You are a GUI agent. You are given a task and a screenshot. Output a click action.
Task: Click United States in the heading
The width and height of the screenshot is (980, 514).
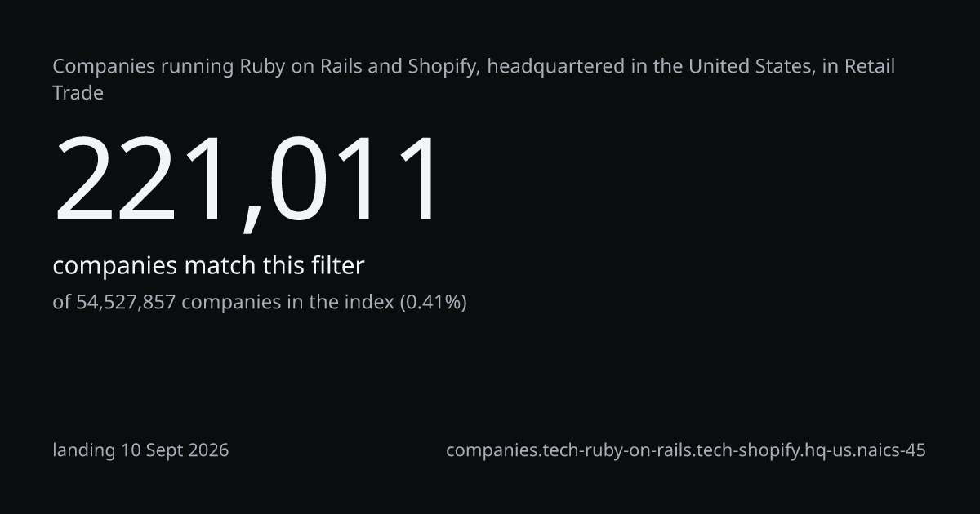(x=750, y=66)
